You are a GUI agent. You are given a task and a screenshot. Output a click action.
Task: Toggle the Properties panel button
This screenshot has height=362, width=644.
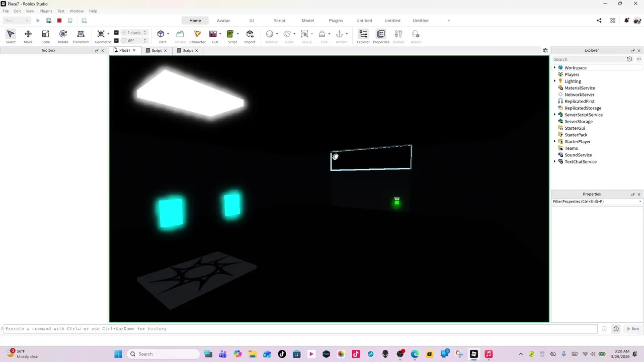[x=381, y=36]
